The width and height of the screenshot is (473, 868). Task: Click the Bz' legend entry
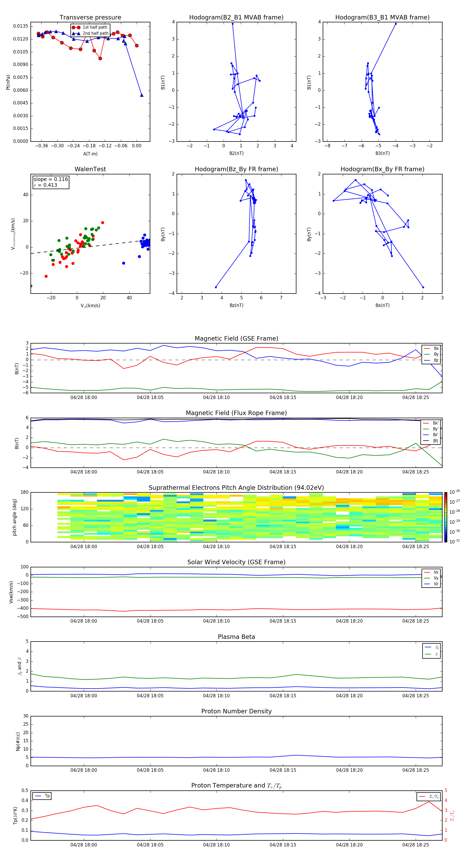(x=431, y=435)
